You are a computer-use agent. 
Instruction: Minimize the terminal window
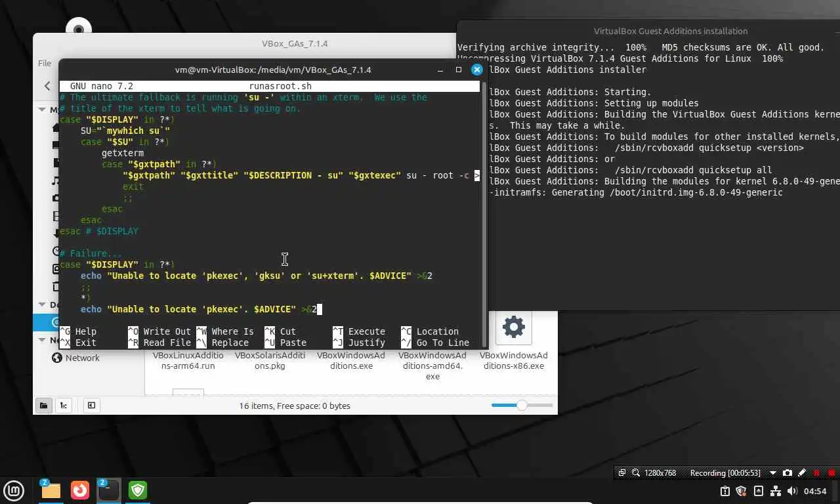point(440,70)
